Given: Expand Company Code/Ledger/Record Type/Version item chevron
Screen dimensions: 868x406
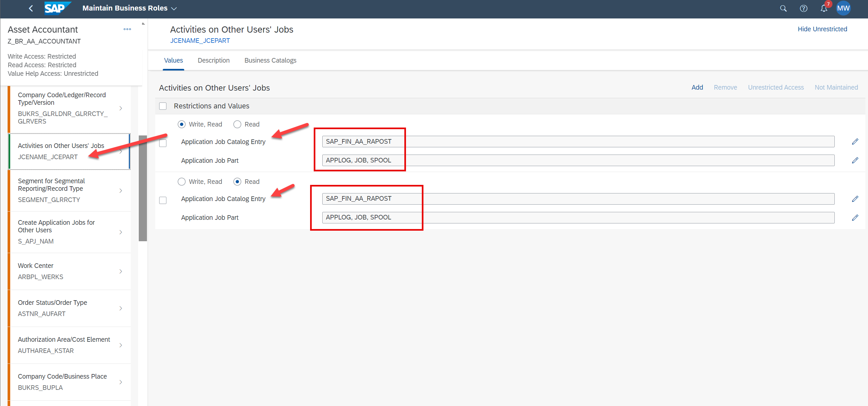Looking at the screenshot, I should (121, 108).
